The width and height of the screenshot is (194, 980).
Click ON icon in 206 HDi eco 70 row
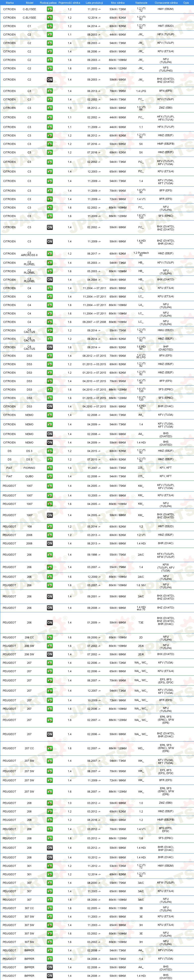pyautogui.click(x=50, y=608)
